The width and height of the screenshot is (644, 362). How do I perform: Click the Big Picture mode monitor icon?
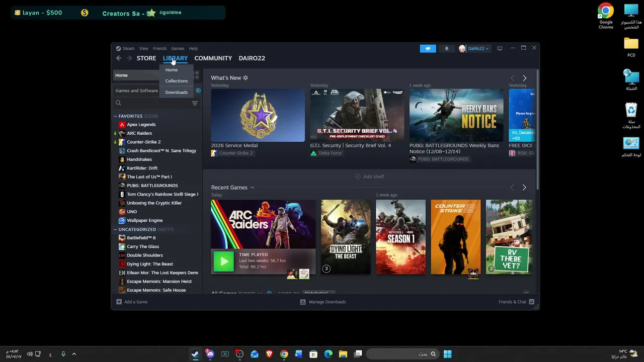point(500,48)
